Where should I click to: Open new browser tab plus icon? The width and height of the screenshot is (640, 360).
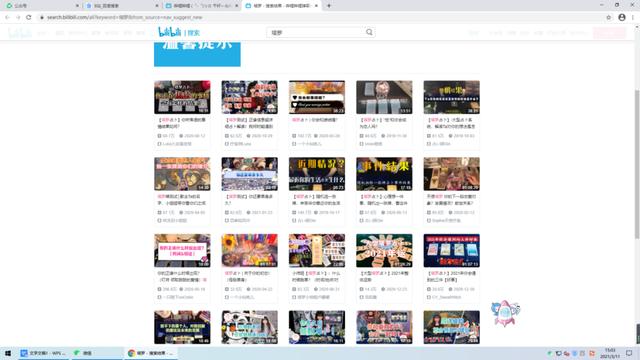click(x=329, y=6)
